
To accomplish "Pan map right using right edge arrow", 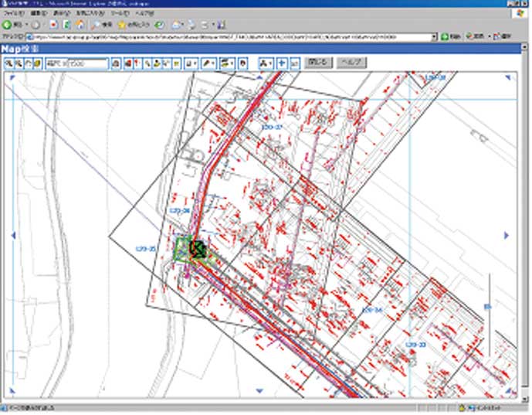I will 507,235.
